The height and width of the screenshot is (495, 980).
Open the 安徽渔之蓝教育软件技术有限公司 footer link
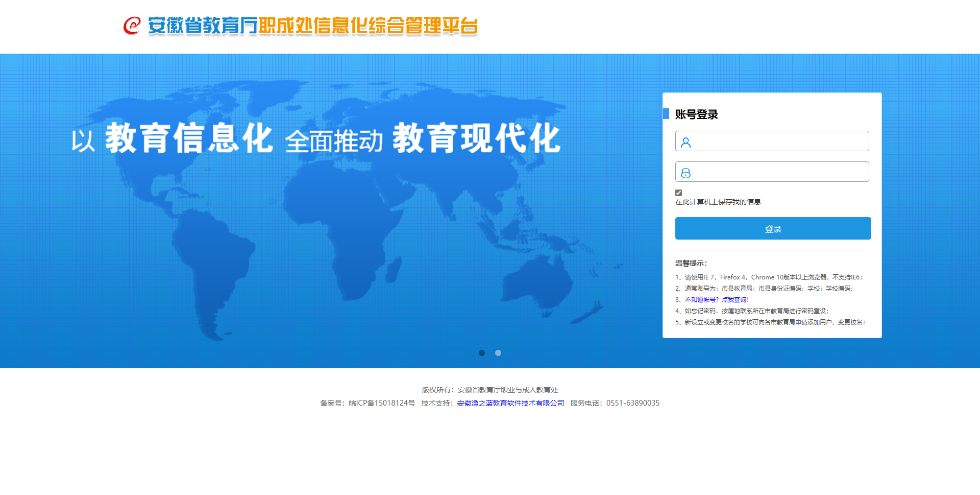pos(510,403)
